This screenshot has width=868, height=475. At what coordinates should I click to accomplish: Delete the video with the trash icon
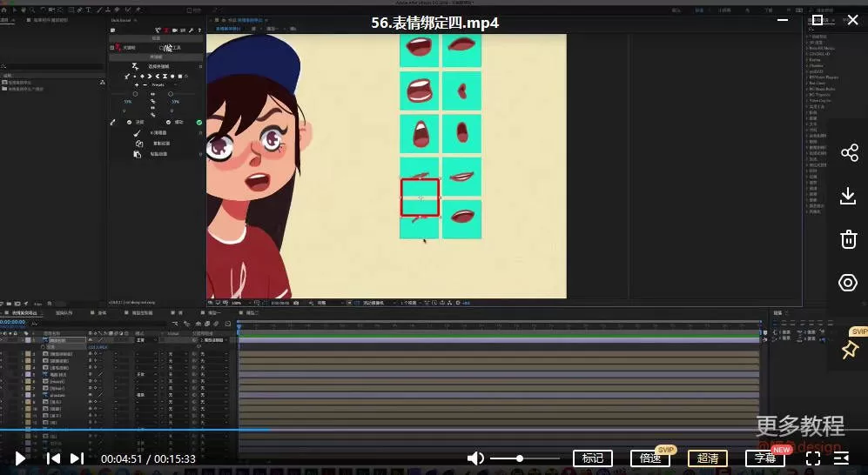849,239
